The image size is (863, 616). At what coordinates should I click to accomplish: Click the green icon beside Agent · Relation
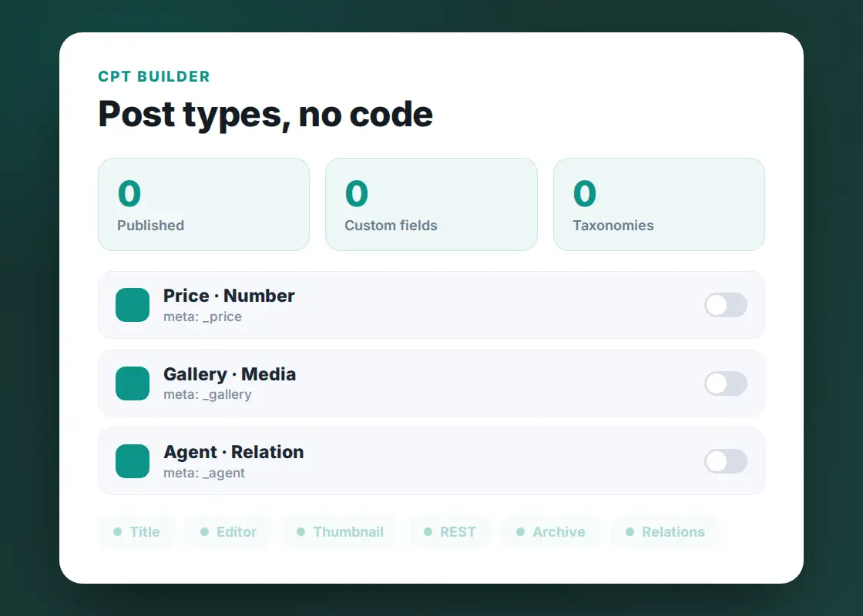point(133,461)
